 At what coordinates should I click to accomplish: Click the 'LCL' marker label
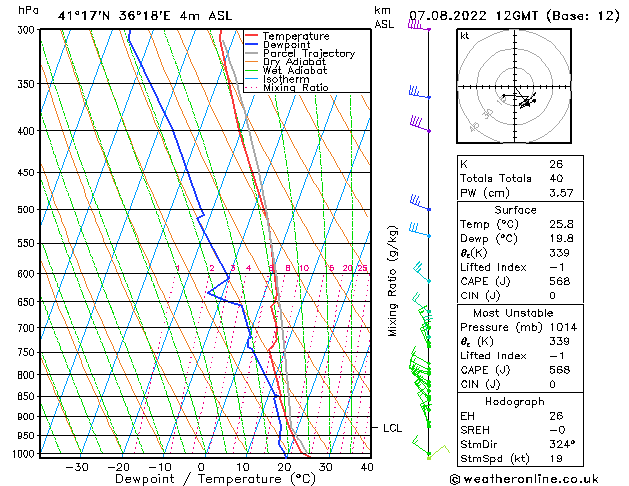pos(392,428)
